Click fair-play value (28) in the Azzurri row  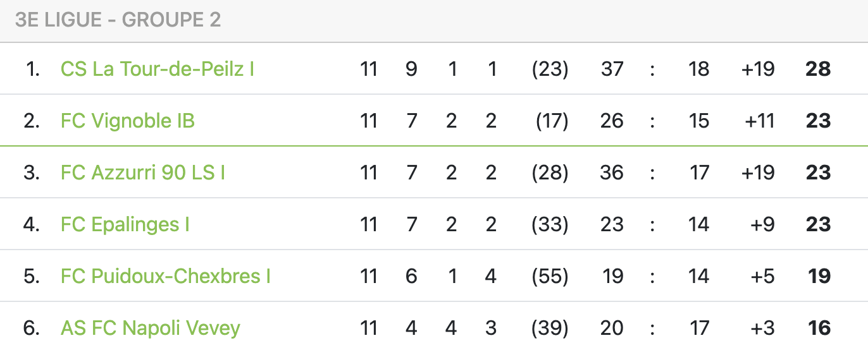pyautogui.click(x=550, y=172)
